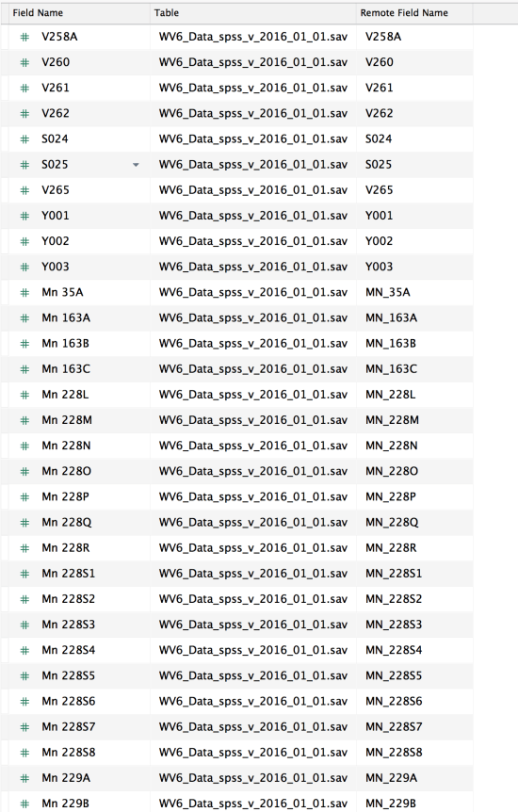Click the number type icon for Mn 229B
The height and width of the screenshot is (812, 518).
(24, 804)
